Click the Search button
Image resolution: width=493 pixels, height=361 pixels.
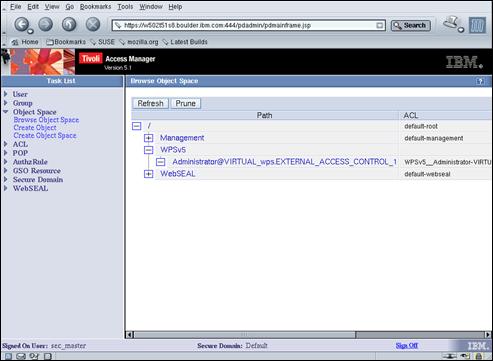(410, 25)
